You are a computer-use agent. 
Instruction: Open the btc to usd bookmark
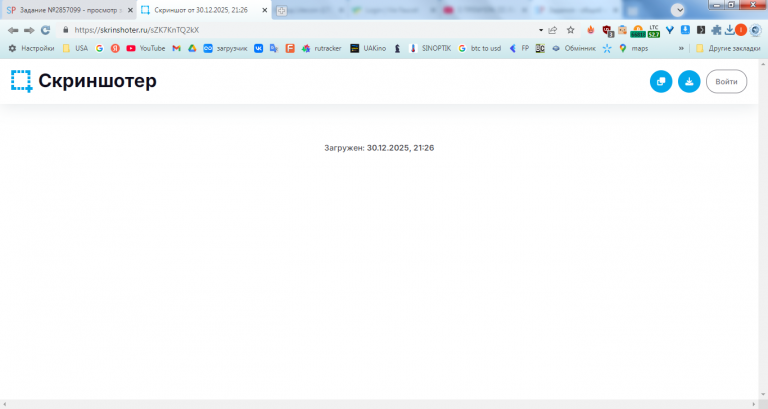[480, 48]
